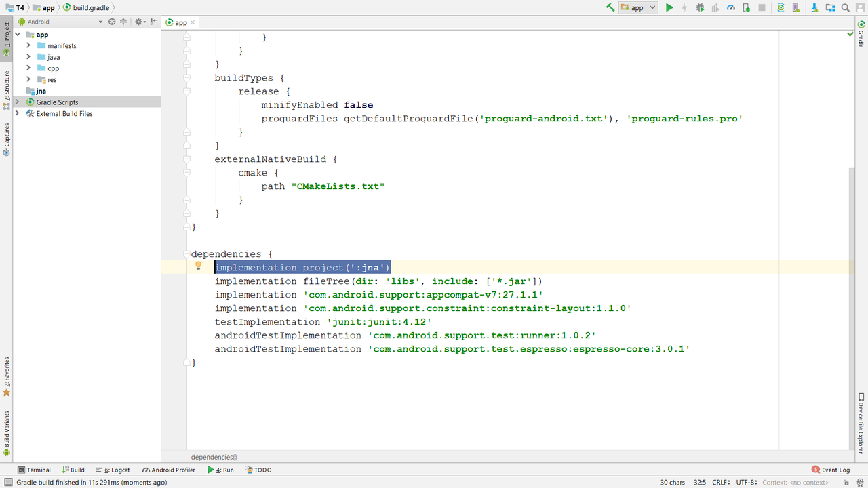Run the app with the green play icon

tap(669, 7)
